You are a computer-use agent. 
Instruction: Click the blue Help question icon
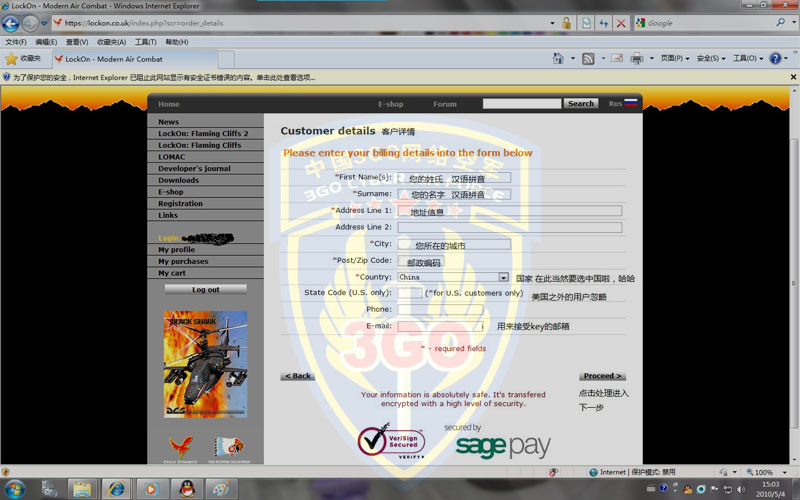pos(776,58)
